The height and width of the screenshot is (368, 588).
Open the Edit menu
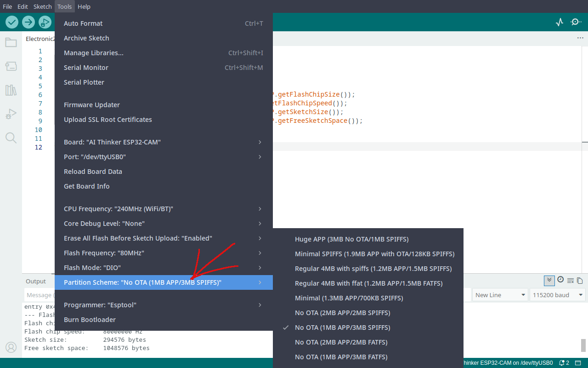click(x=23, y=6)
